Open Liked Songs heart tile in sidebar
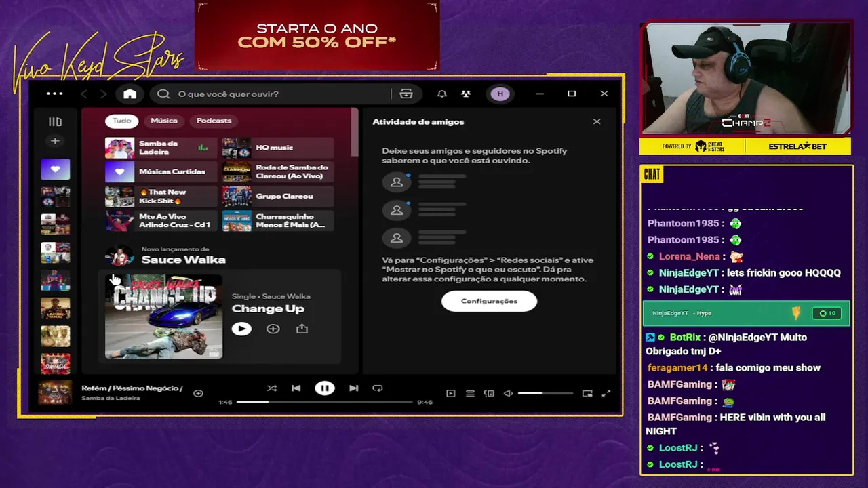The height and width of the screenshot is (488, 868). pyautogui.click(x=55, y=169)
